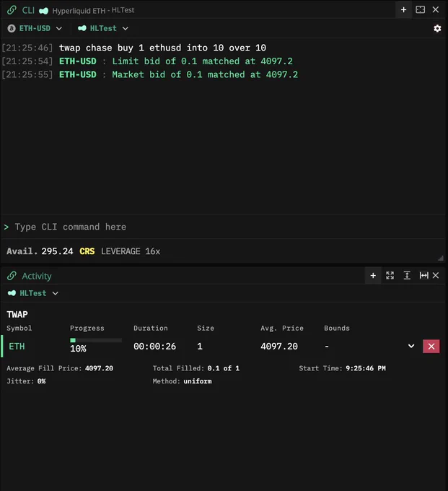Cancel the ETH TWAP with red X
The width and height of the screenshot is (448, 491).
coord(431,347)
